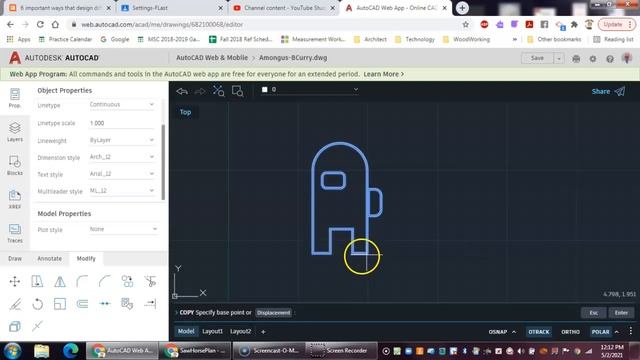This screenshot has height=360, width=640.
Task: Open AutoCAD Web & Mobile breadcrumb
Action: click(x=212, y=58)
